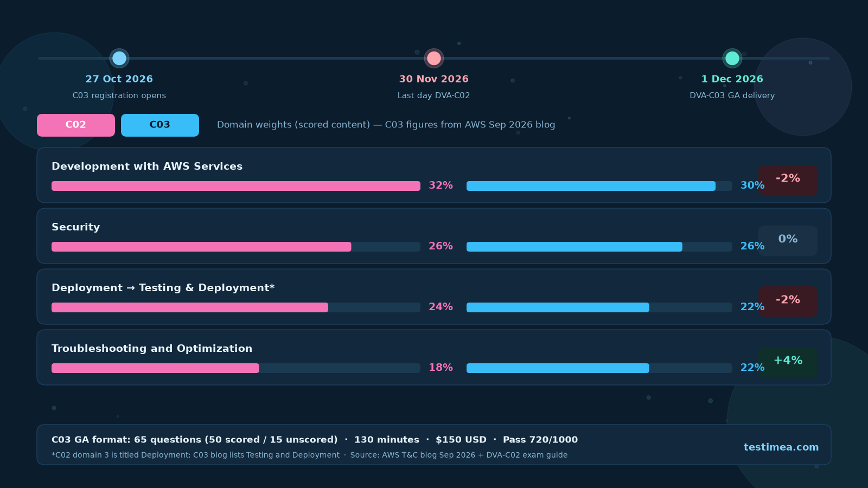Image resolution: width=868 pixels, height=488 pixels.
Task: Click the 0% change badge for Security
Action: [788, 240]
